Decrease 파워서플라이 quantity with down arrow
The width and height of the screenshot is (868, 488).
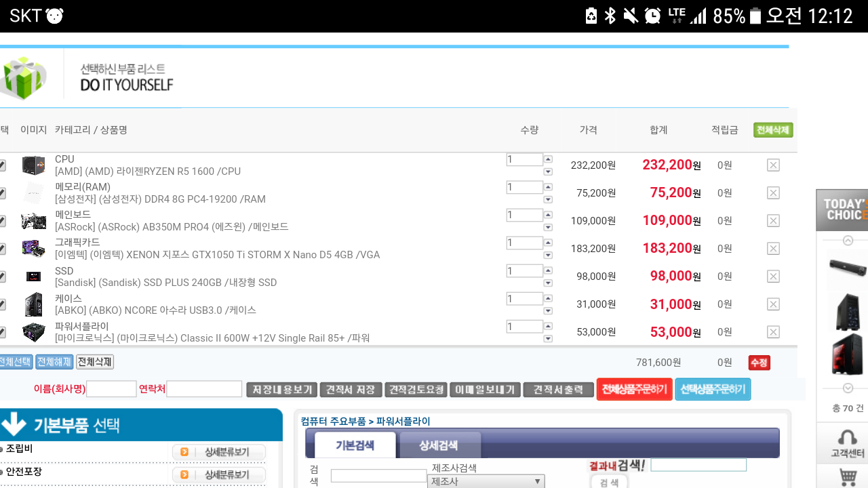click(548, 338)
